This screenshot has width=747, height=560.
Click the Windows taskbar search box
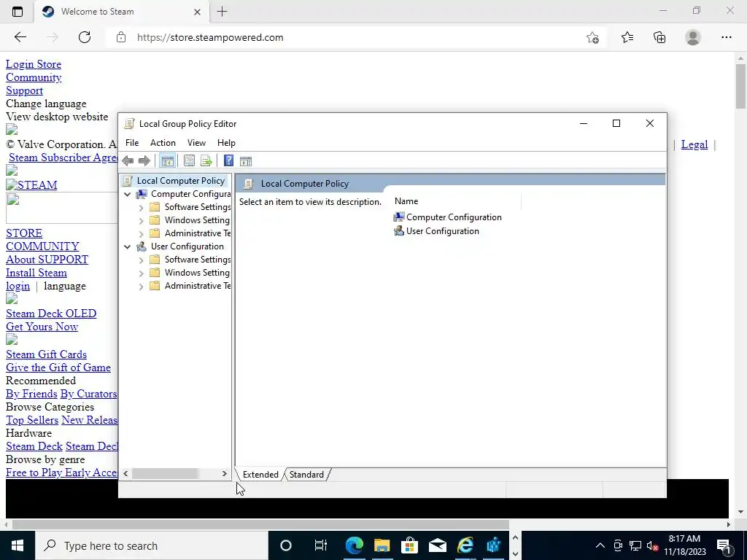152,545
